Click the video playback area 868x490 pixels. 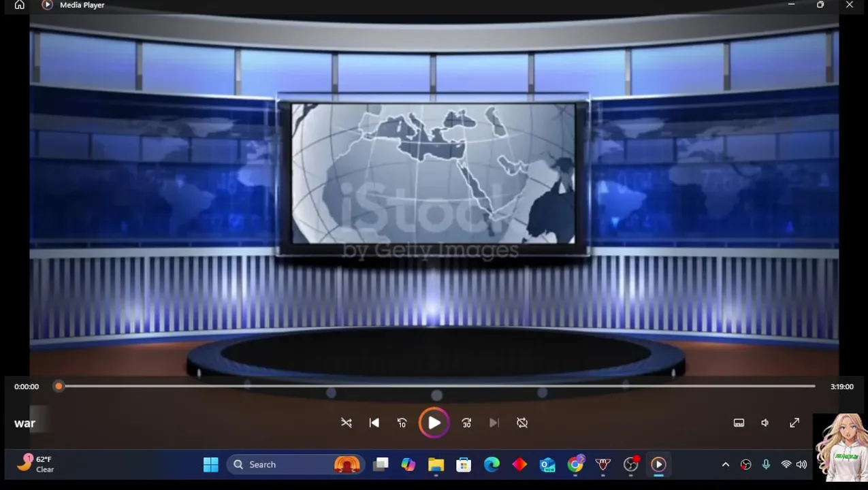click(434, 194)
